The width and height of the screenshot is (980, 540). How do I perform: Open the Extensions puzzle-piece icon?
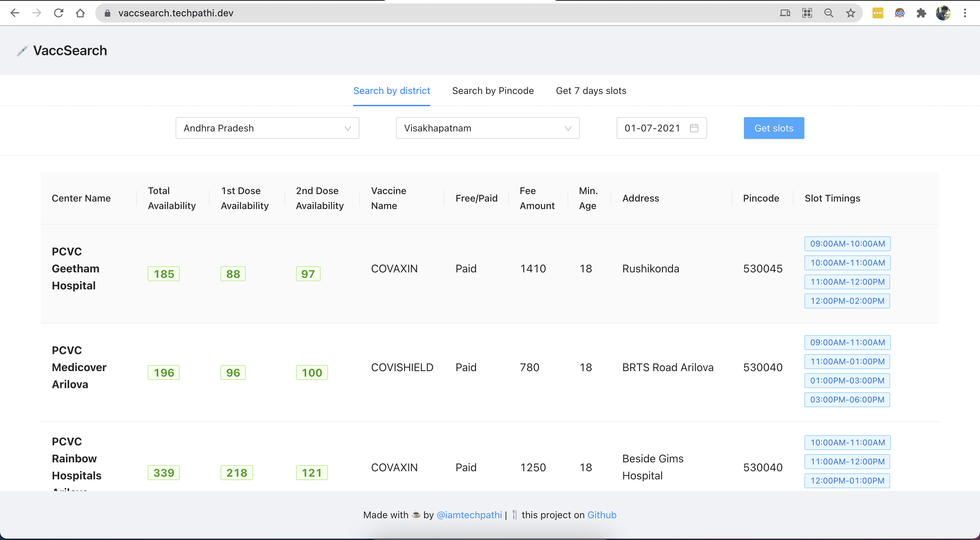point(921,13)
